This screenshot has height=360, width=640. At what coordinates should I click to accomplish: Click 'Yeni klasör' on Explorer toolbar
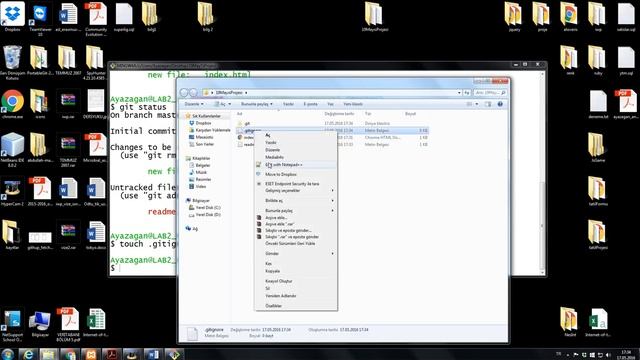[x=353, y=104]
